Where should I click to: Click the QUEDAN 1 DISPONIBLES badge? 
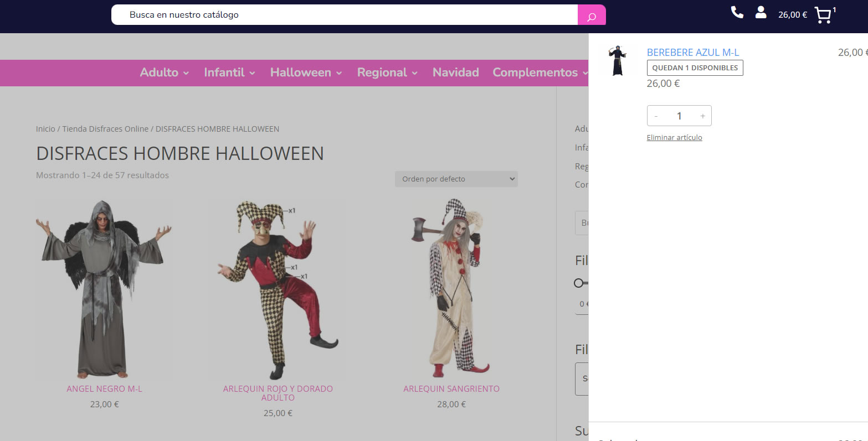coord(695,68)
